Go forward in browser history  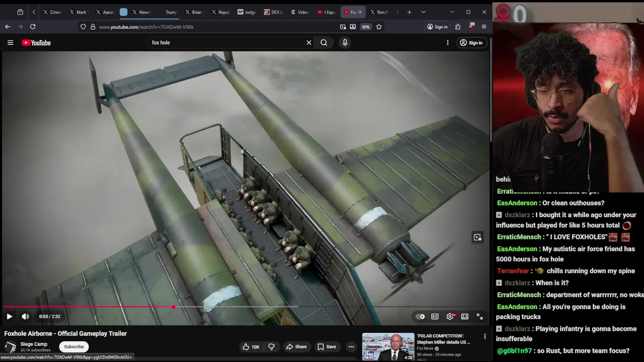(x=20, y=27)
